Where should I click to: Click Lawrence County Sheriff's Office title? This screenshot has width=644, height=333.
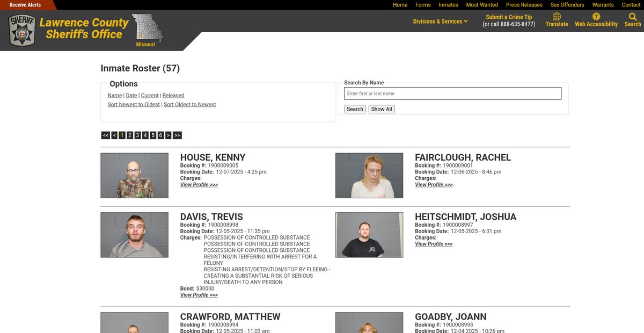pos(84,28)
